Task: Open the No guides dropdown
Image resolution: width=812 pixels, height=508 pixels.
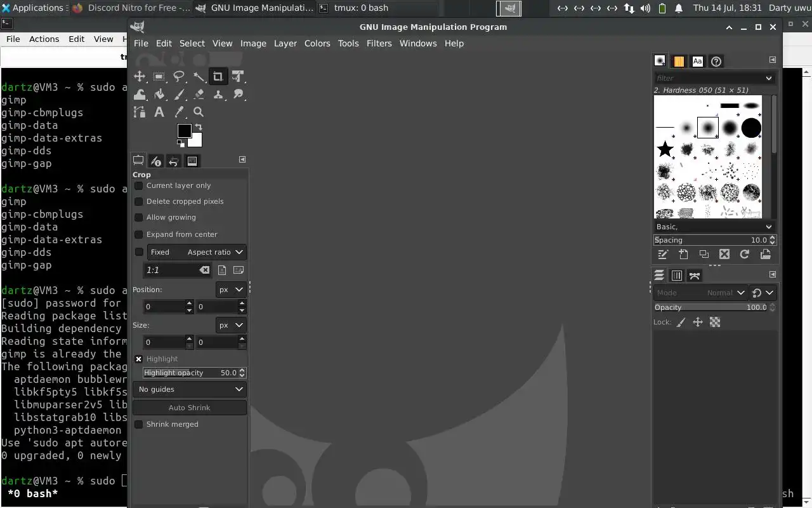Action: click(x=190, y=389)
